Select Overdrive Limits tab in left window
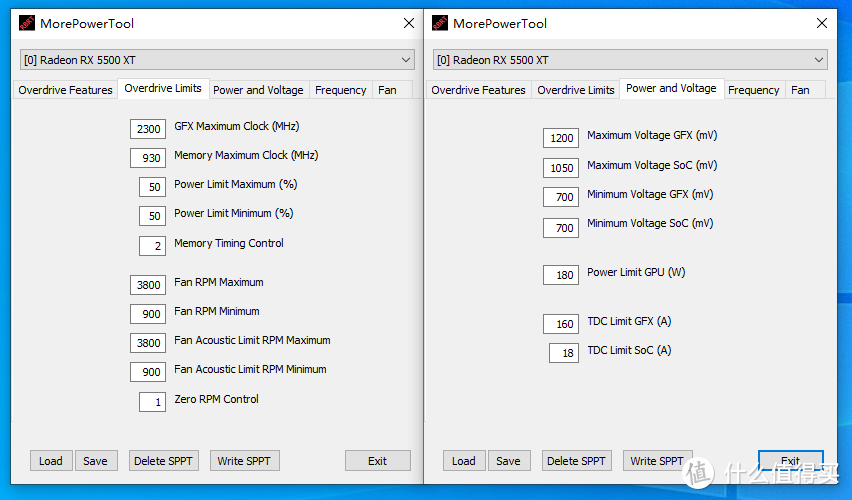The height and width of the screenshot is (500, 852). pyautogui.click(x=163, y=89)
